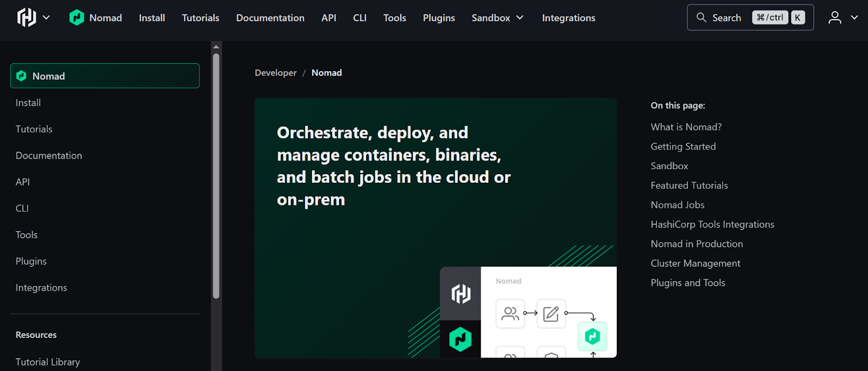Screen dimensions: 868x371
Task: Jump to Sandbox section on this page
Action: [669, 166]
